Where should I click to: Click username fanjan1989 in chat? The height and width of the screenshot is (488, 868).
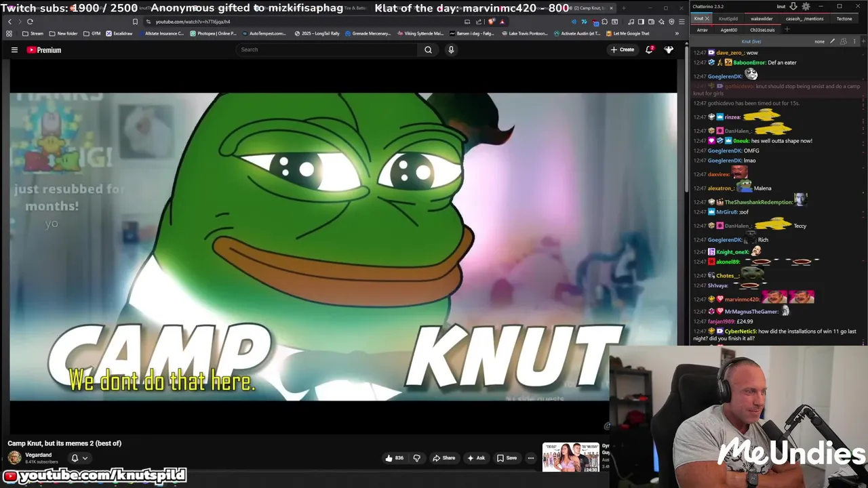click(x=722, y=321)
